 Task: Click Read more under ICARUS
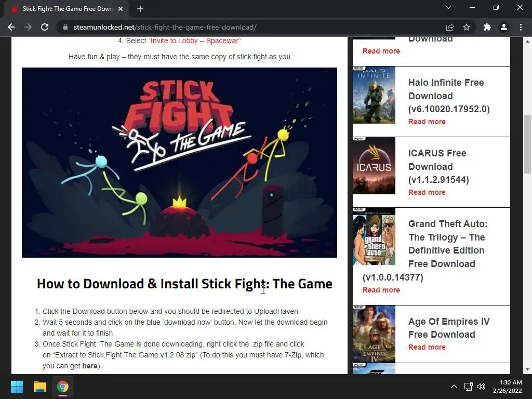pyautogui.click(x=427, y=192)
